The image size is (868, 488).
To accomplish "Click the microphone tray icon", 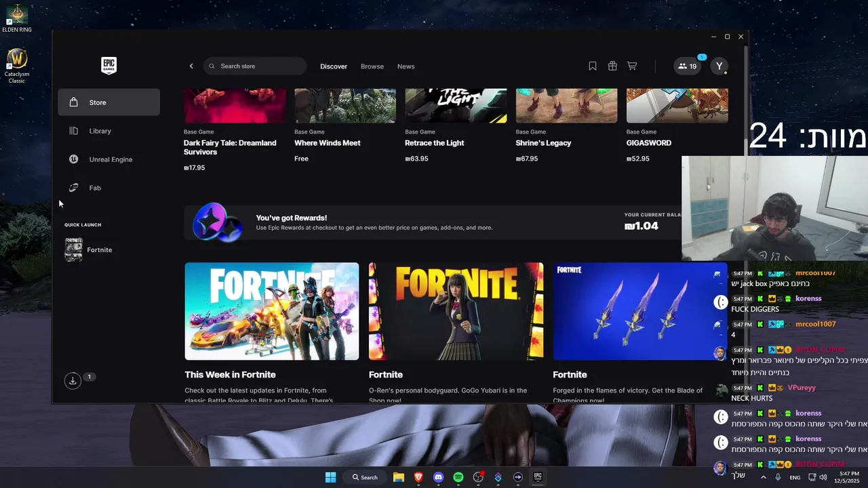I will (x=778, y=477).
